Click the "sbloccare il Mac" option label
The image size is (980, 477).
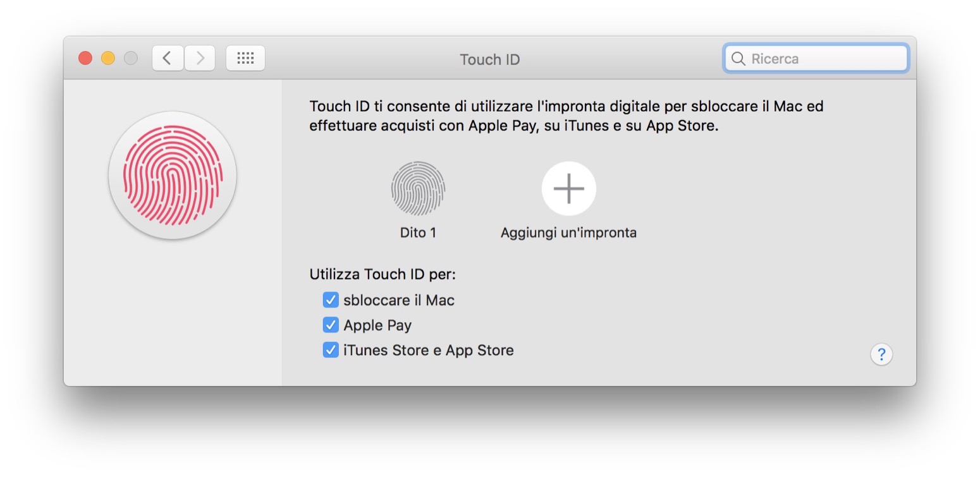tap(399, 300)
